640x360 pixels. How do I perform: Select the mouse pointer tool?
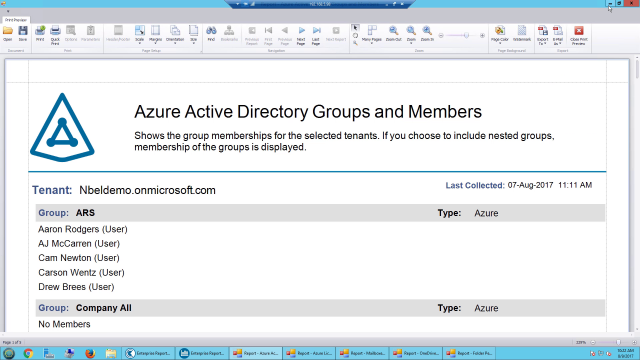tap(355, 28)
